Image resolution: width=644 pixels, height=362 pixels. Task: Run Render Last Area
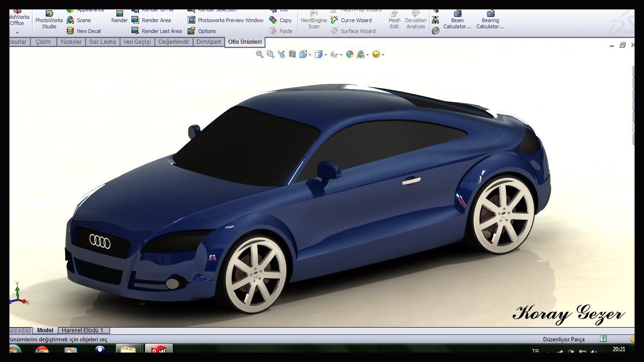coord(157,31)
